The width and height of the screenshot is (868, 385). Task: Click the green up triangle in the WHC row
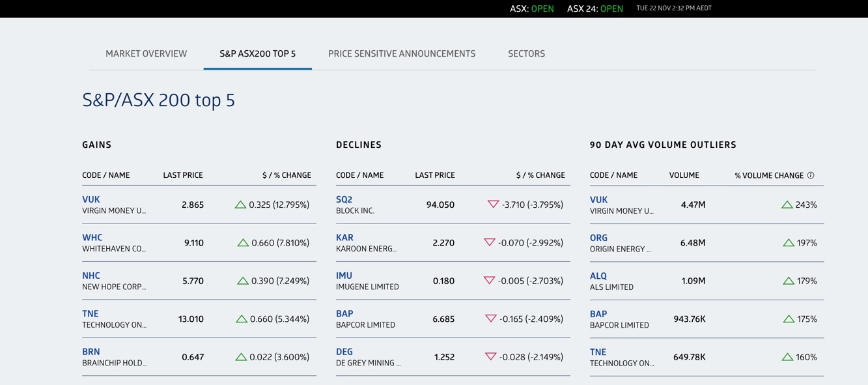(x=243, y=242)
